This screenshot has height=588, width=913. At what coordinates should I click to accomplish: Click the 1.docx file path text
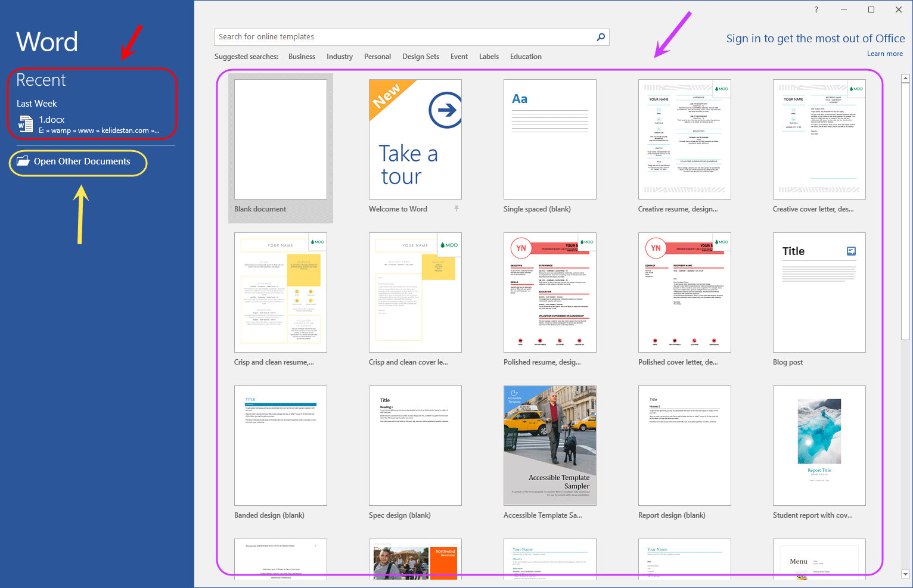click(99, 130)
